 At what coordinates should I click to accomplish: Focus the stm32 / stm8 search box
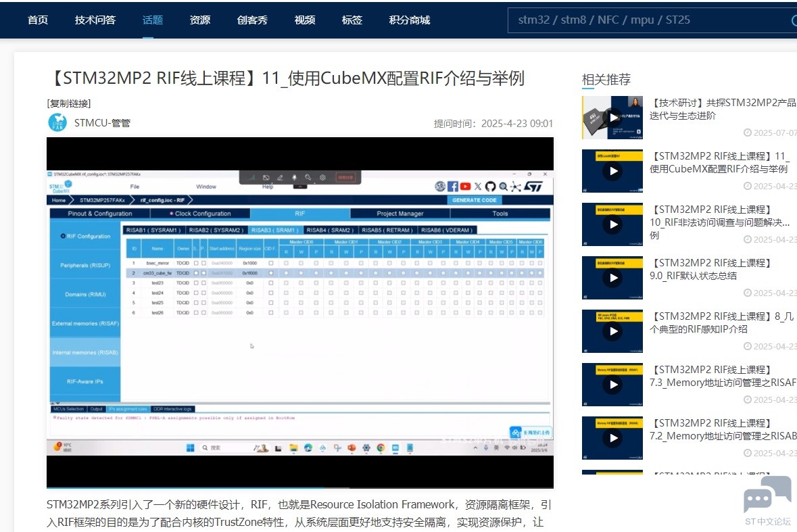(649, 20)
